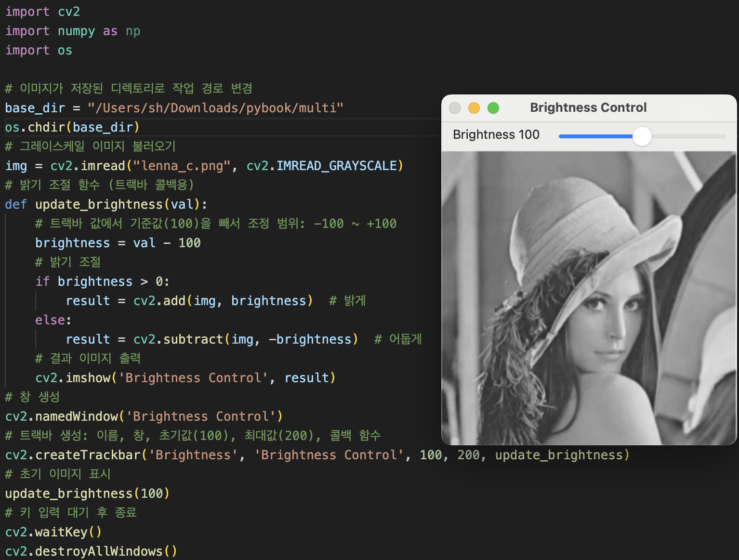Click the 'import numpy as np' line
739x560 pixels.
tap(73, 31)
